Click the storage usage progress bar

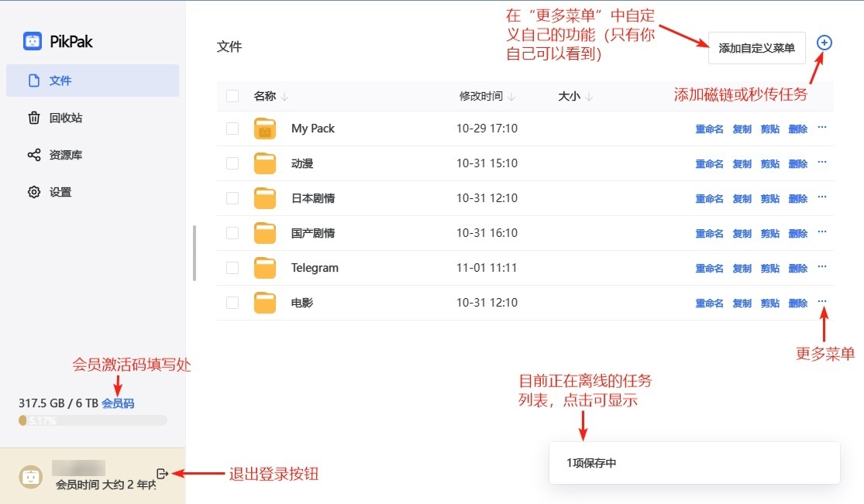pos(92,420)
